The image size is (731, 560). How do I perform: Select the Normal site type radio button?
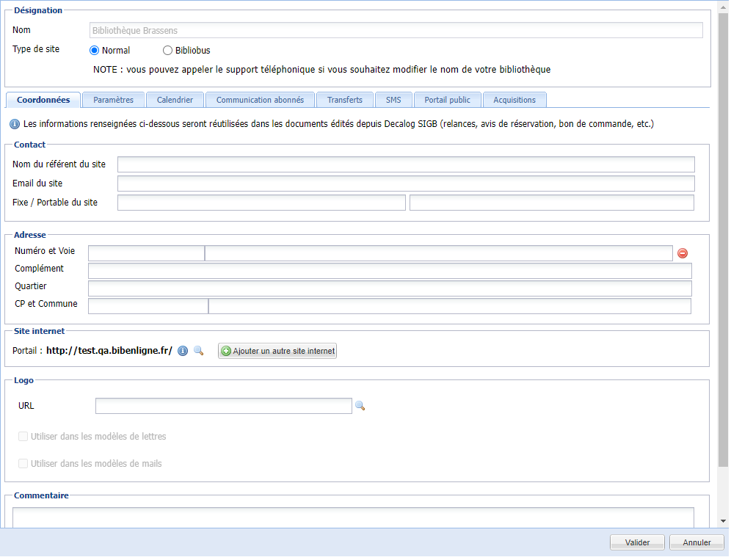pos(94,50)
